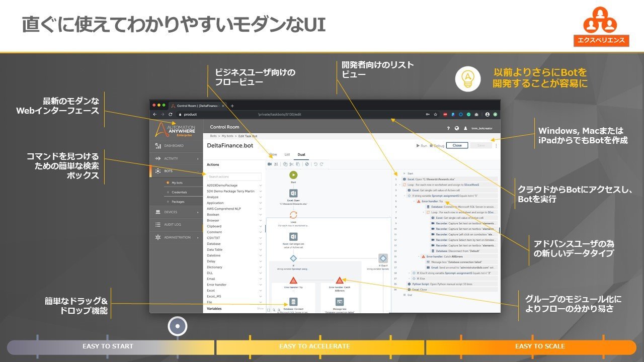Expand the A2019DemoPackage actions group

click(234, 185)
